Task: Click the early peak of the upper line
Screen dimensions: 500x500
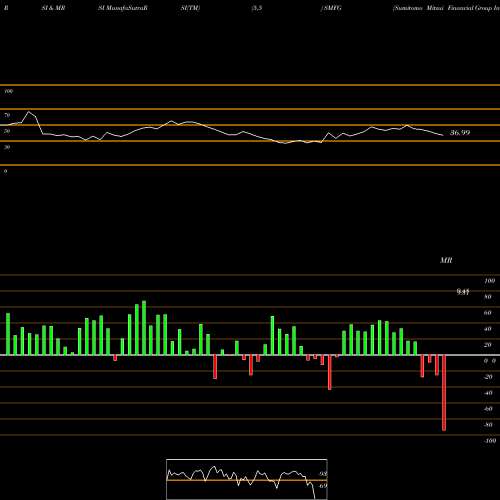Action: point(29,112)
